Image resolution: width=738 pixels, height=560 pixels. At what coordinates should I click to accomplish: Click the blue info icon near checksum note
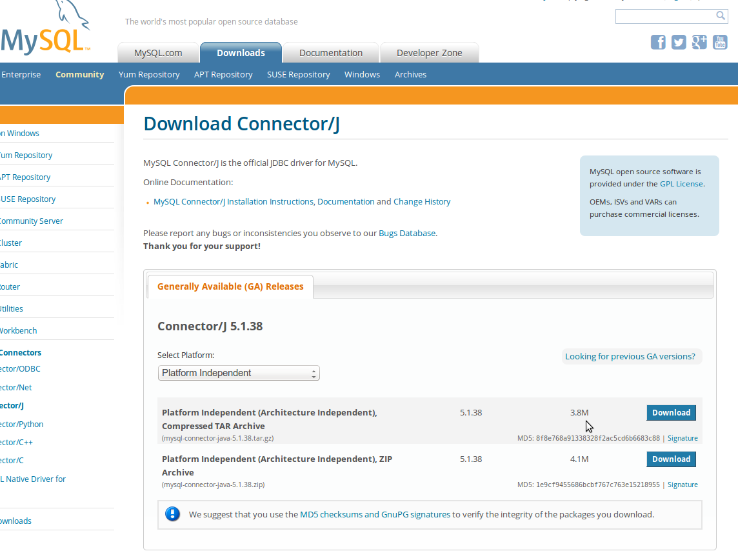[x=172, y=514]
